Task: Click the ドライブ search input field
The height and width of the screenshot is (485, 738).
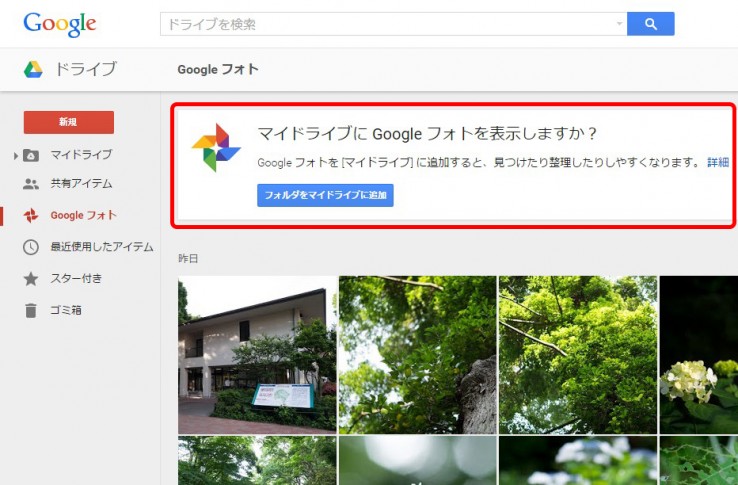Action: [385, 24]
